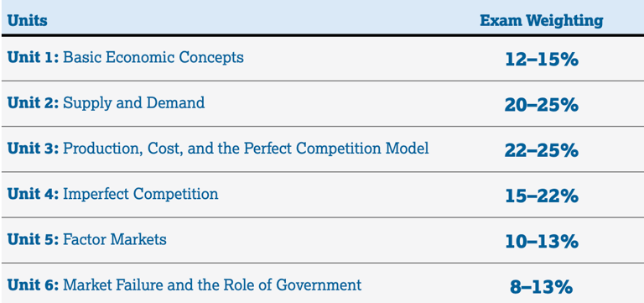
Task: Click the bold "Unit 3:" label
Action: click(34, 148)
